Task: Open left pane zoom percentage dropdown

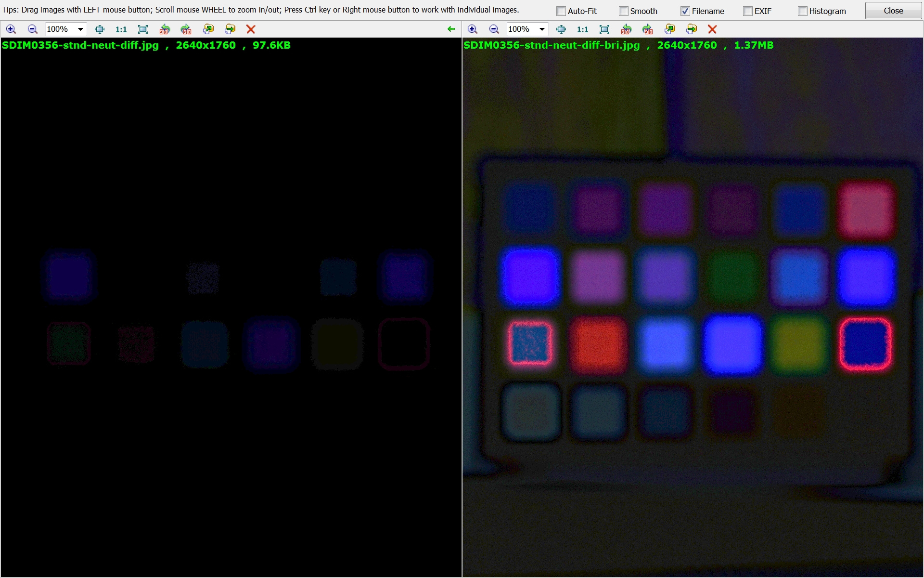Action: coord(80,29)
